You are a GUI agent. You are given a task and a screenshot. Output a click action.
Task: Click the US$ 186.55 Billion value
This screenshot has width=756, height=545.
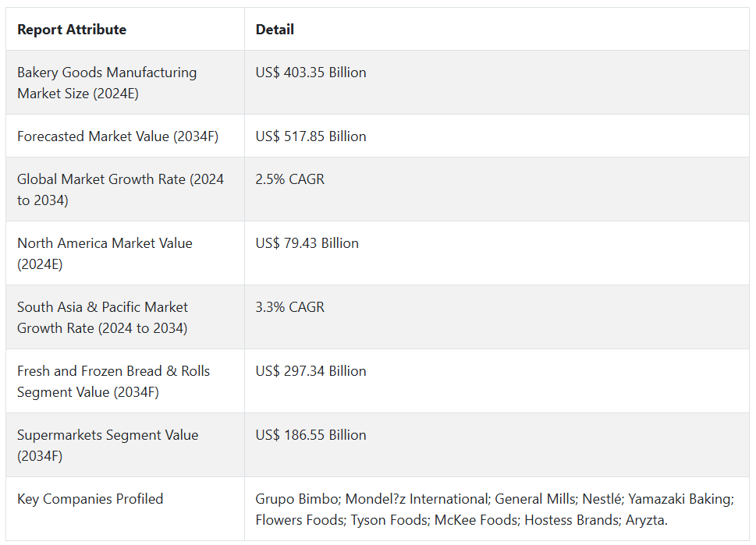[311, 435]
